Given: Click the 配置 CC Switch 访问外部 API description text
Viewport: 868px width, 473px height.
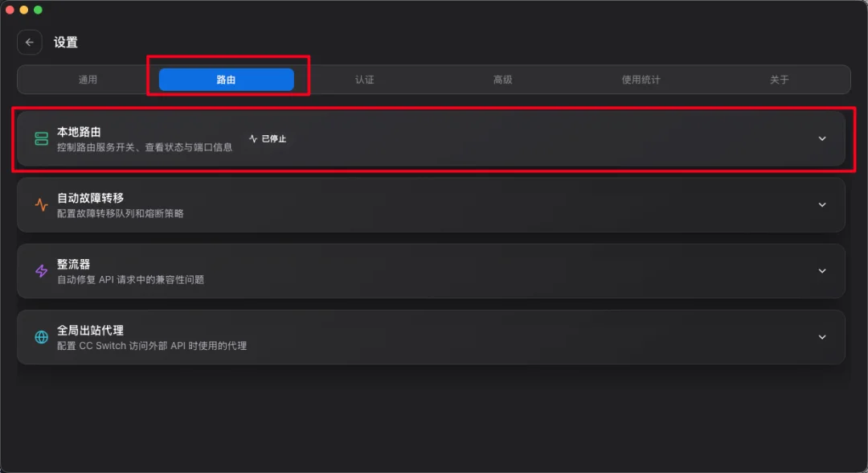Looking at the screenshot, I should point(152,346).
